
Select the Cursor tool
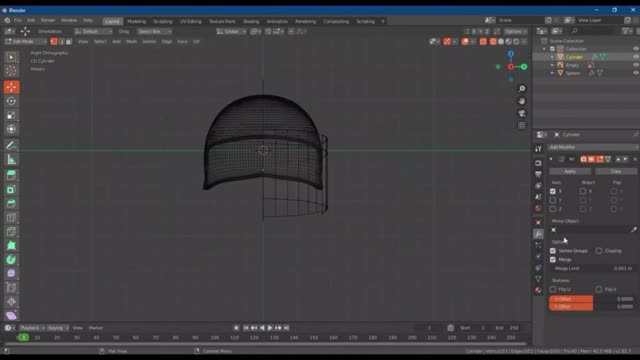(x=11, y=71)
